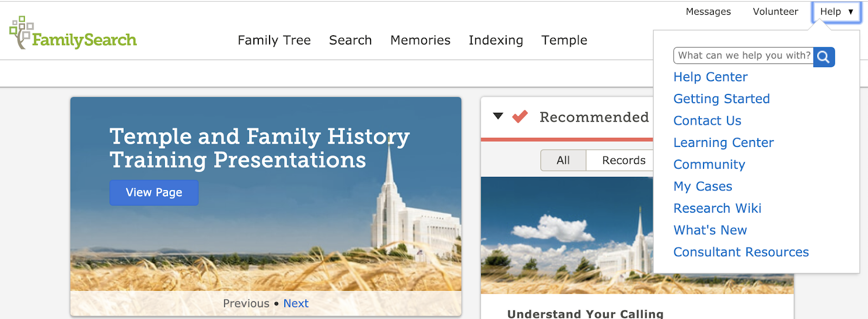Select the Records filter tab
868x319 pixels.
point(623,161)
